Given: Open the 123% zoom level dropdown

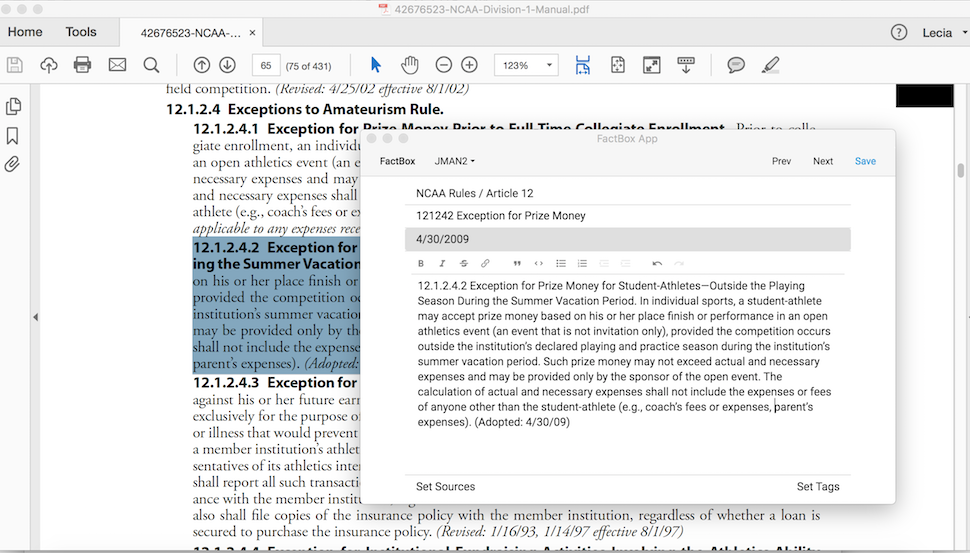Looking at the screenshot, I should (526, 65).
